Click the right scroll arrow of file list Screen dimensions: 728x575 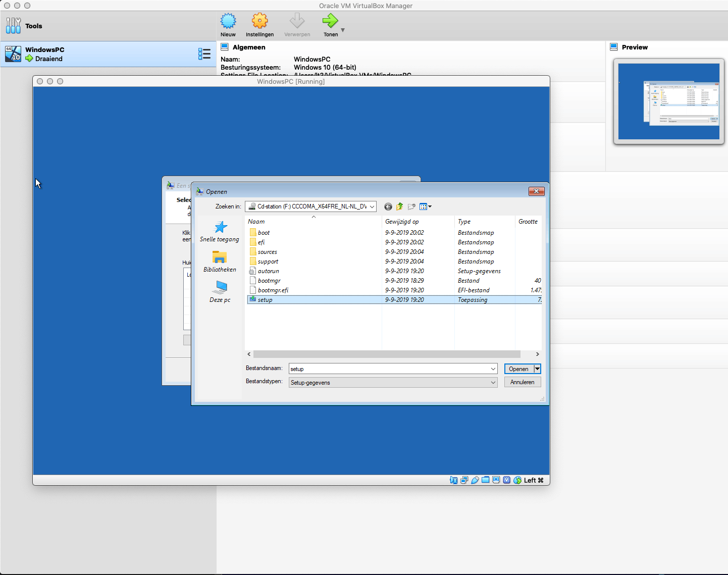tap(537, 354)
